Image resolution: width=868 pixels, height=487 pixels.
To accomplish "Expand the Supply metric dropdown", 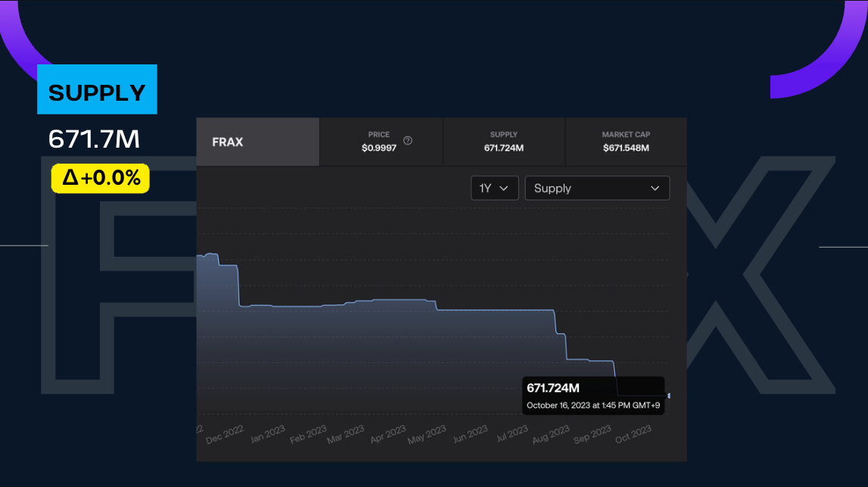I will coord(597,189).
